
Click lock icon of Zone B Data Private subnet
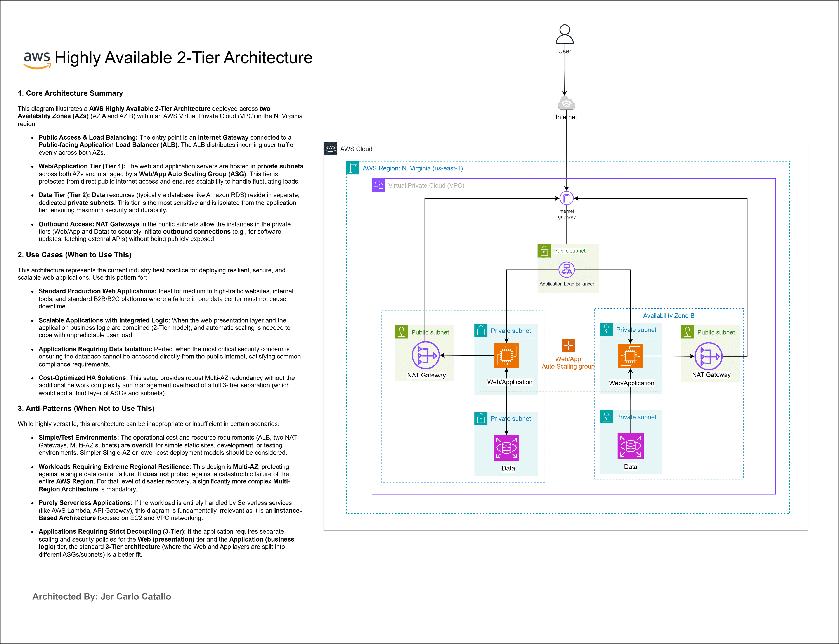click(x=606, y=417)
